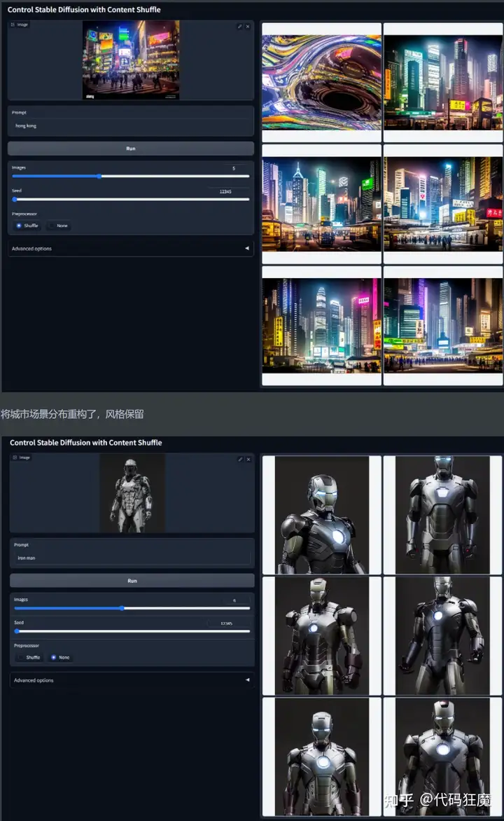Click the Advanced options triangle arrow in the iron man panel

coord(248,680)
